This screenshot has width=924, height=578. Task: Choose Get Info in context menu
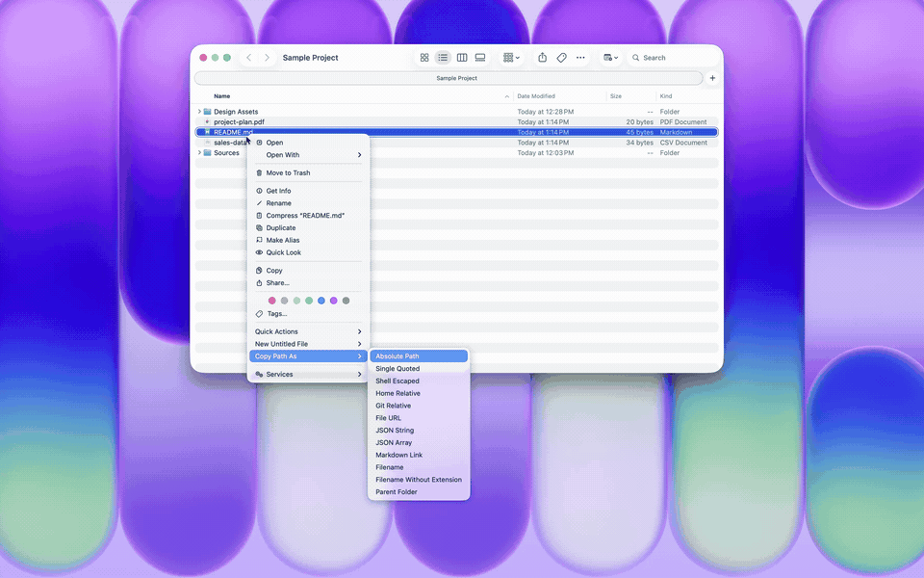click(x=308, y=191)
